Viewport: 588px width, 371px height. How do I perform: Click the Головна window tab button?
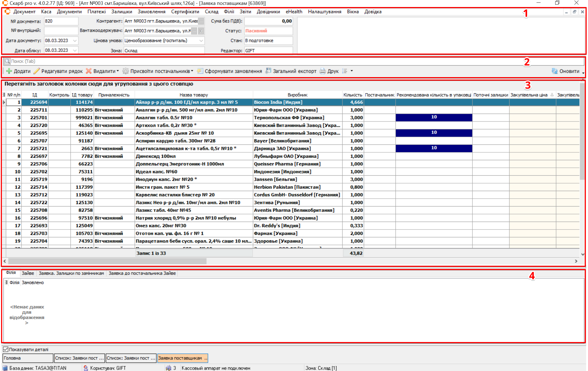point(28,358)
